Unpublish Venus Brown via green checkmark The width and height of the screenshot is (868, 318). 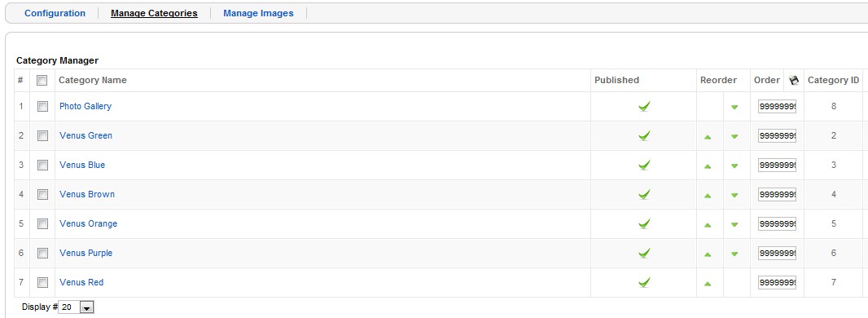pos(644,194)
